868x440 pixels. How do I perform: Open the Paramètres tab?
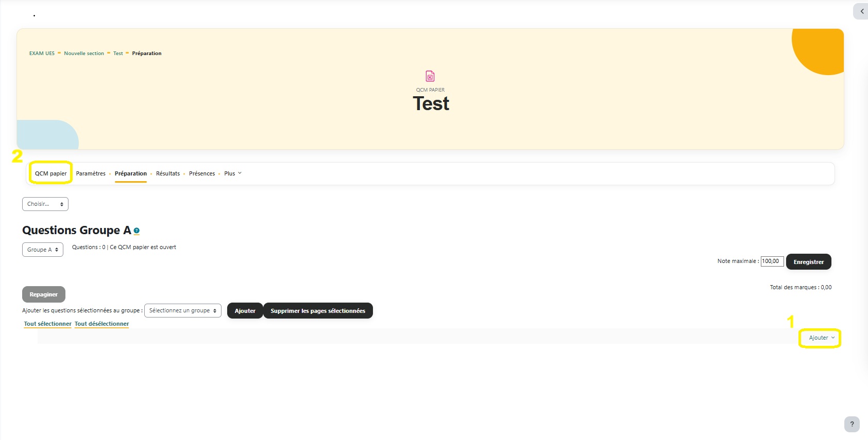pos(91,173)
